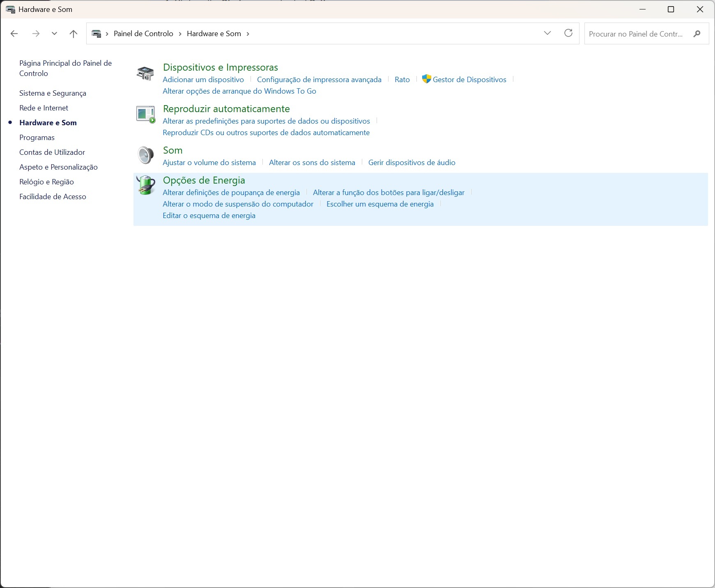The height and width of the screenshot is (588, 715).
Task: Go up one level with up arrow
Action: (x=74, y=34)
